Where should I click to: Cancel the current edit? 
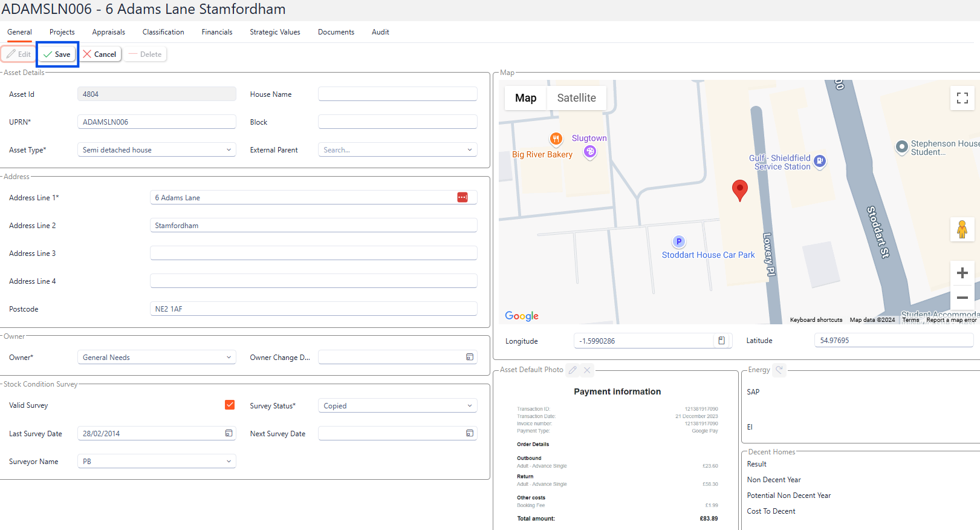(100, 54)
